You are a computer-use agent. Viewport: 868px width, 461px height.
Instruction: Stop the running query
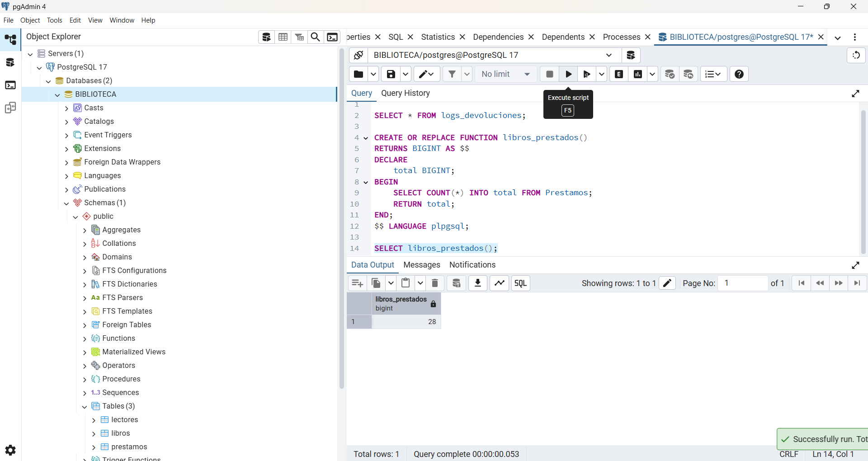550,74
